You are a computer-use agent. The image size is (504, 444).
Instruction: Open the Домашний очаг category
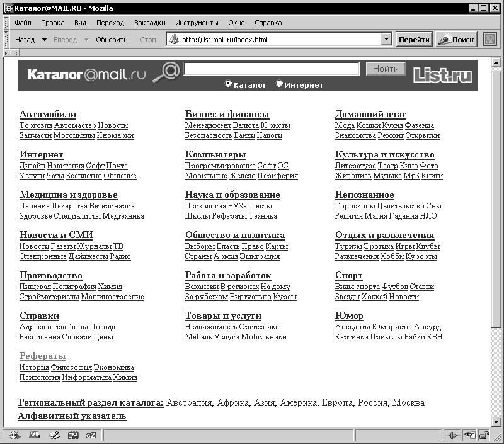coord(370,114)
